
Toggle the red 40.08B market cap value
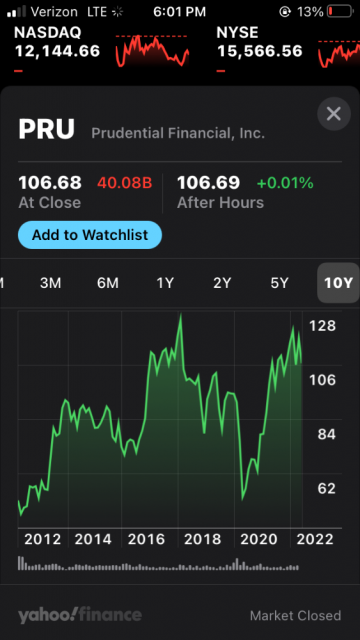pyautogui.click(x=124, y=183)
